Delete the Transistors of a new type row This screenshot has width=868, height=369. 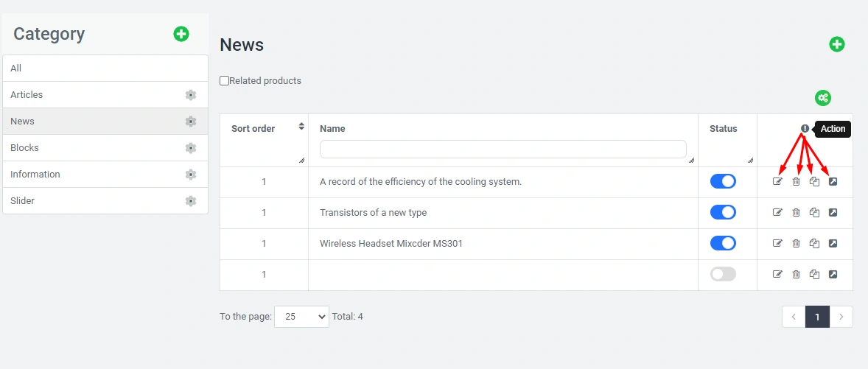(x=796, y=213)
